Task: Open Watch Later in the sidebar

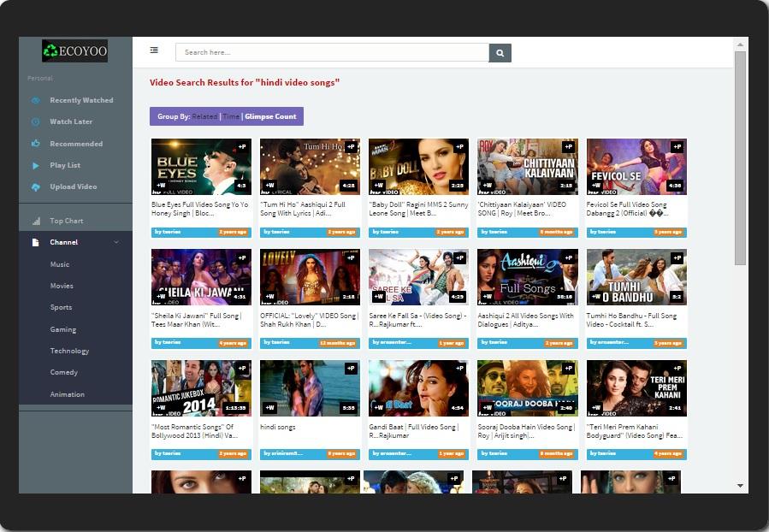Action: (71, 121)
